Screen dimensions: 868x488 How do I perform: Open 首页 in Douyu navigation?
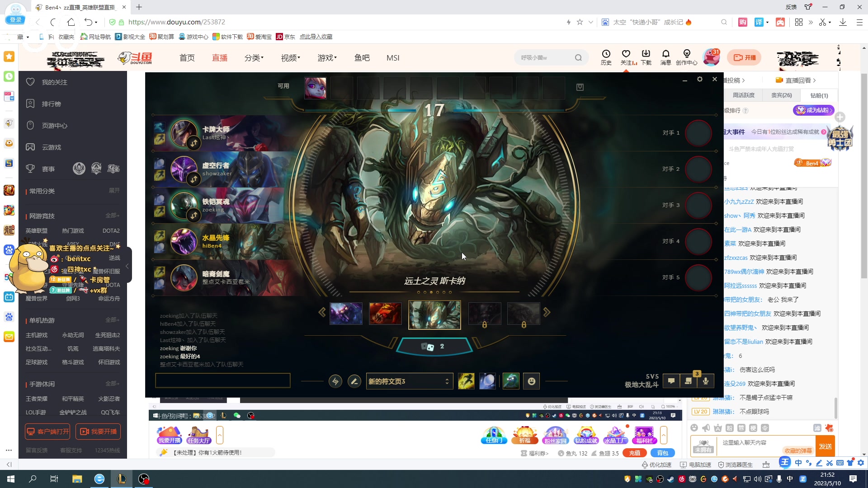point(187,58)
